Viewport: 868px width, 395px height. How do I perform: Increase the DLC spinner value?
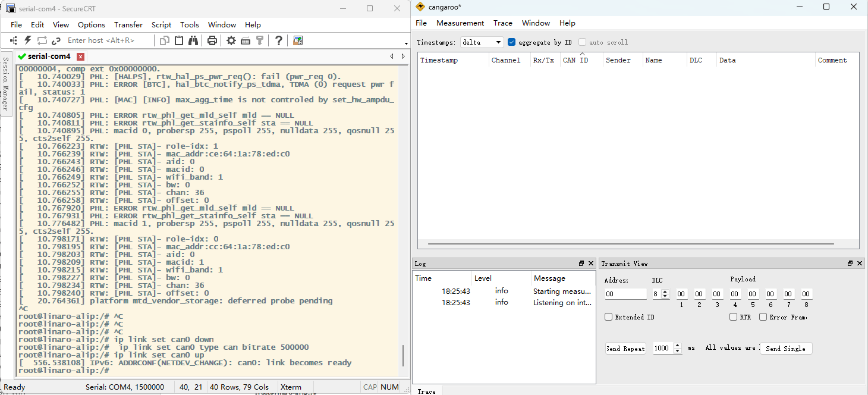click(x=665, y=291)
